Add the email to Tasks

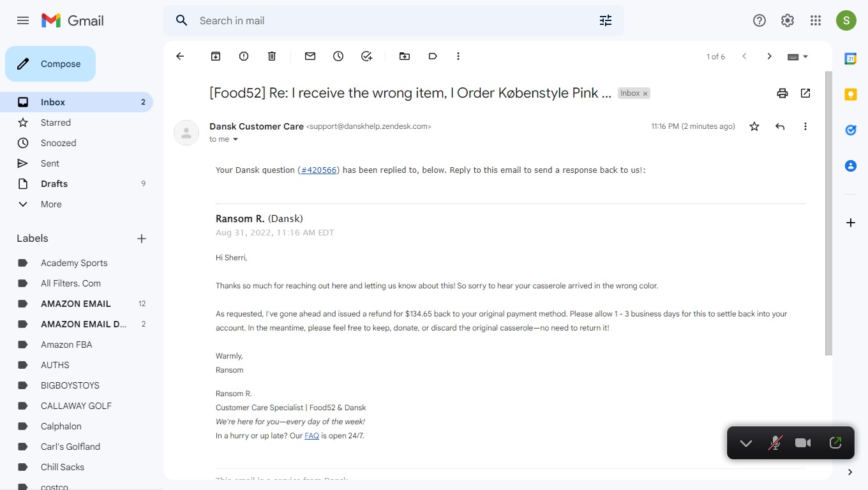point(366,56)
